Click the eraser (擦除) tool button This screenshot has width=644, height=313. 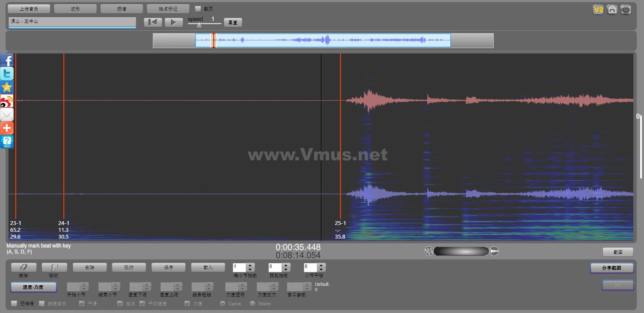[23, 267]
